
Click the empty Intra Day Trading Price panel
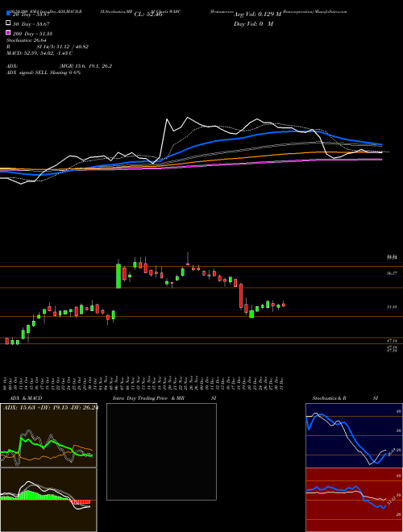161,451
